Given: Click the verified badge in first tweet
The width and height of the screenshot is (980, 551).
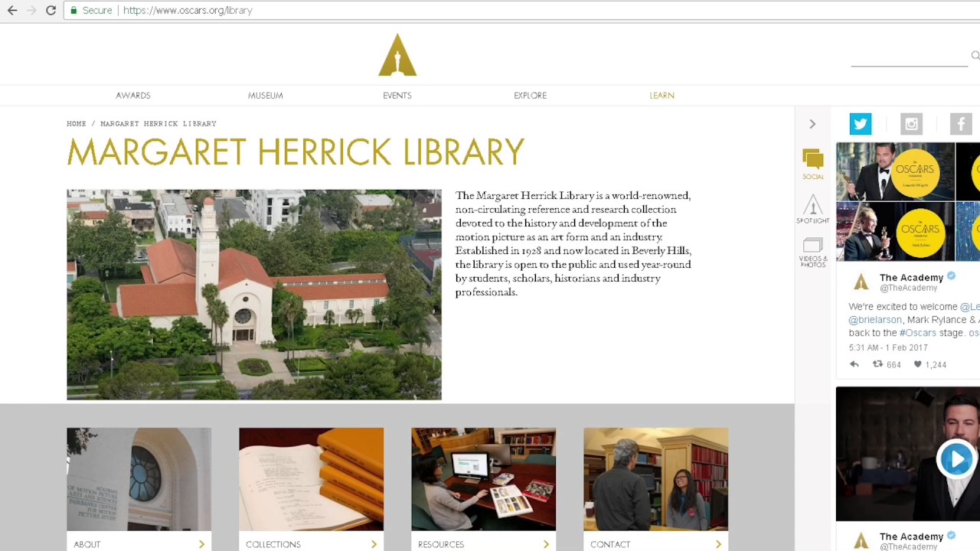Looking at the screenshot, I should coord(951,276).
